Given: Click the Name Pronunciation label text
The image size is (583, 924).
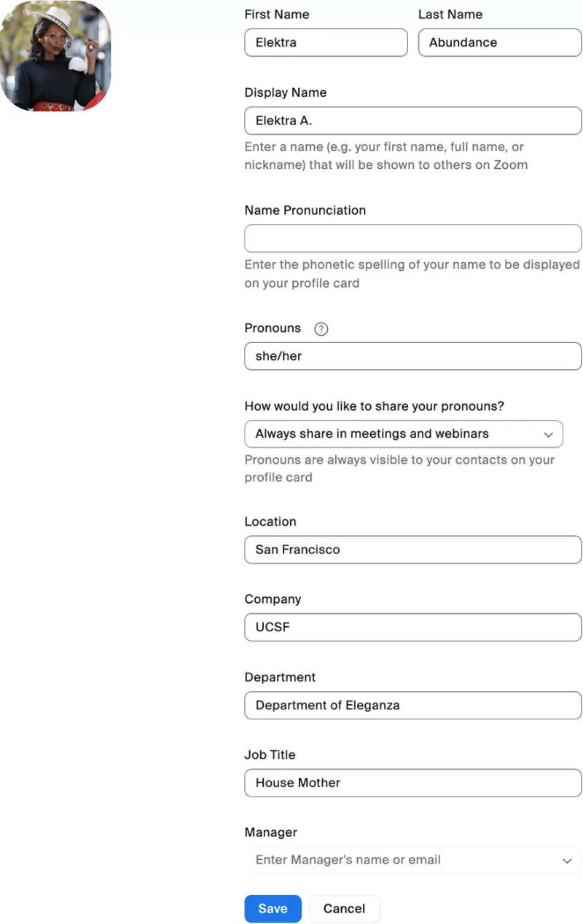Looking at the screenshot, I should point(305,210).
